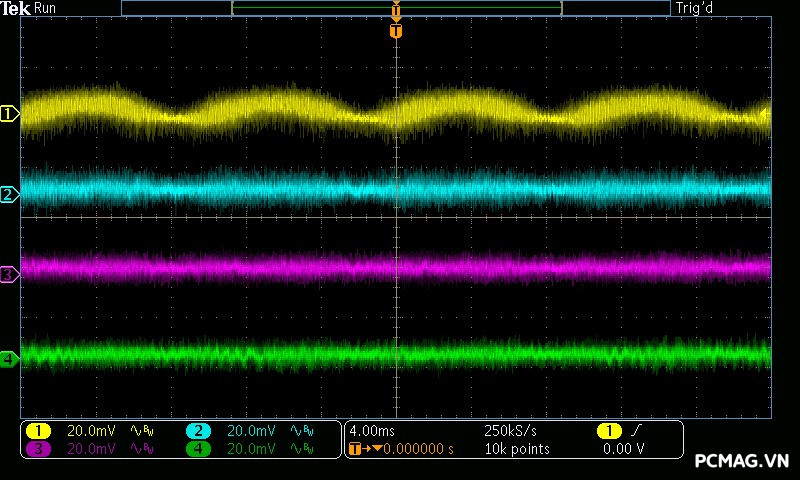Click the channel 4 bandwidth limit icon

[300, 449]
